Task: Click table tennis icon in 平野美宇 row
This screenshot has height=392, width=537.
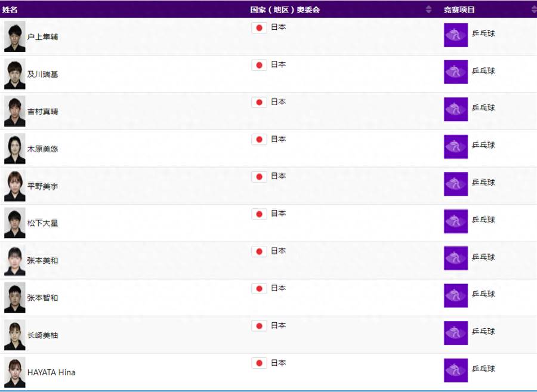Action: tap(456, 184)
